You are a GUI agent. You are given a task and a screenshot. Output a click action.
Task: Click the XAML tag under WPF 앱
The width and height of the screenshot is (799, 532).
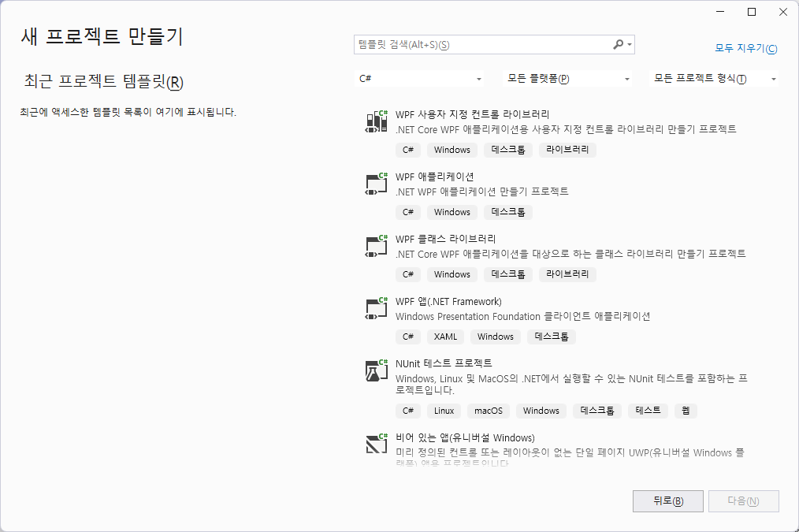(445, 337)
